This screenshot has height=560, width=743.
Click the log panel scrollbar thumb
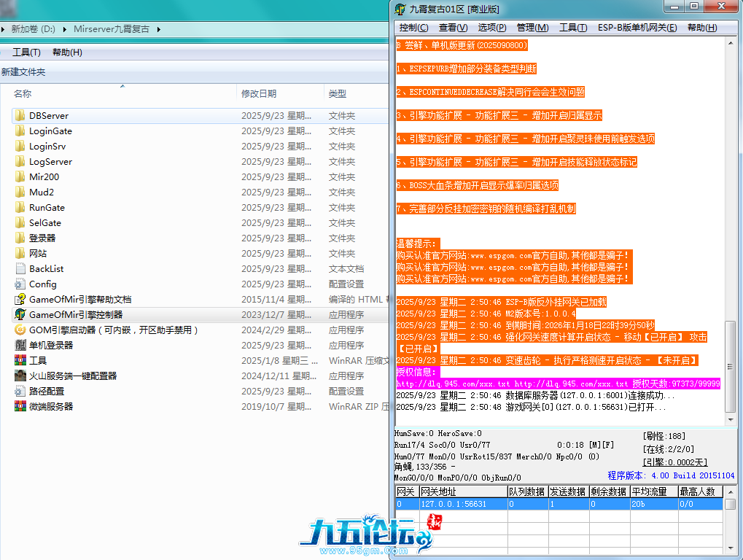tap(731, 366)
